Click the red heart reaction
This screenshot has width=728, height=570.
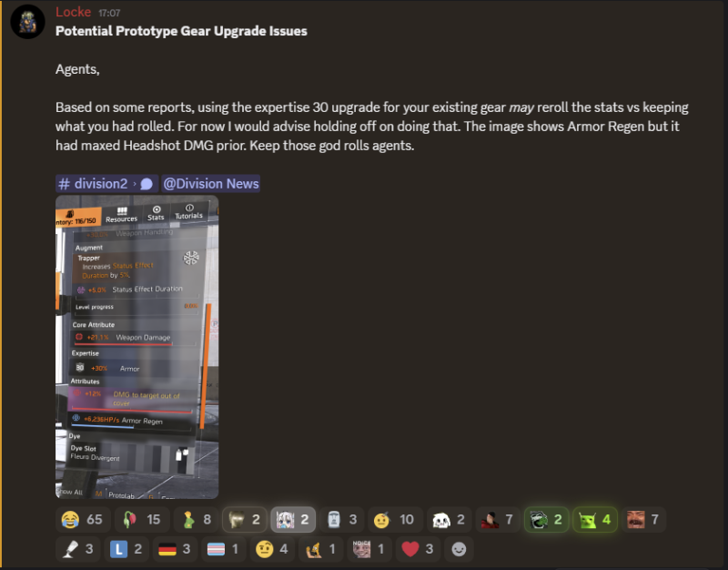419,549
